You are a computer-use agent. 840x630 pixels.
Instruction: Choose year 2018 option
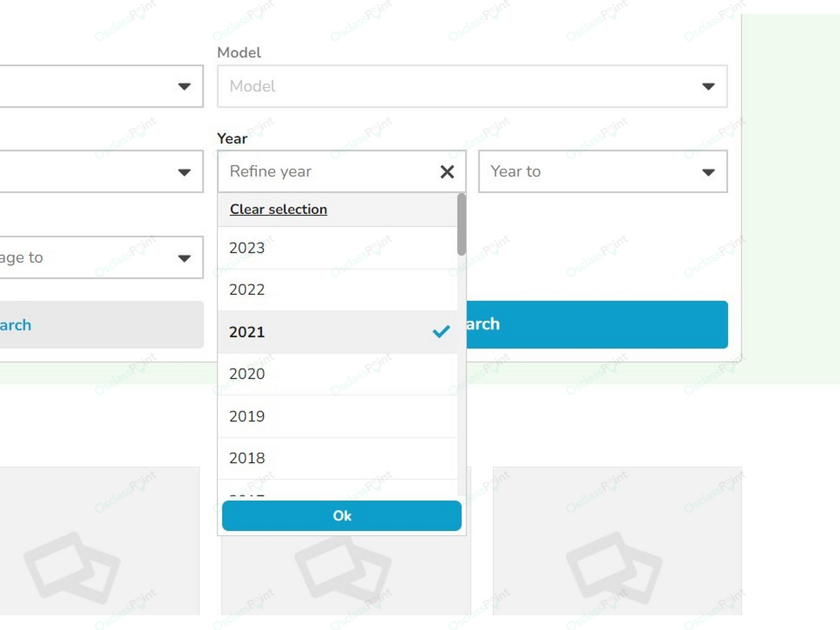(x=338, y=458)
